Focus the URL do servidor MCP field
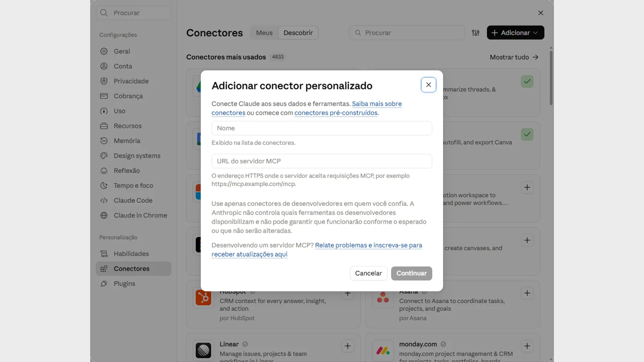The width and height of the screenshot is (644, 362). point(322,161)
